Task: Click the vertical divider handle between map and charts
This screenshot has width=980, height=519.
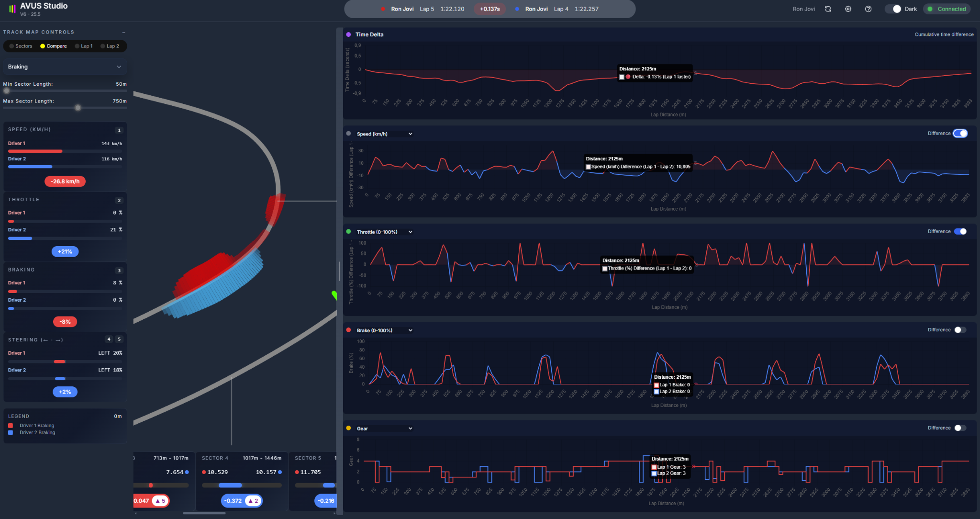Action: 339,271
